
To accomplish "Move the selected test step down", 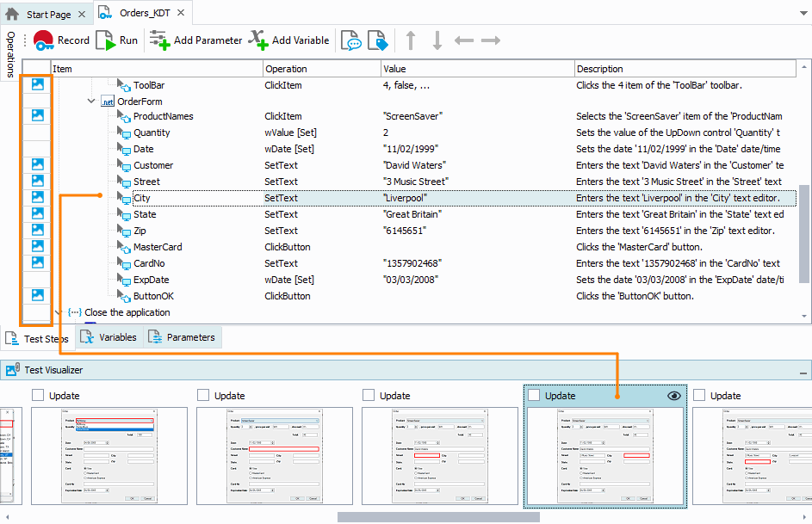I will 437,40.
